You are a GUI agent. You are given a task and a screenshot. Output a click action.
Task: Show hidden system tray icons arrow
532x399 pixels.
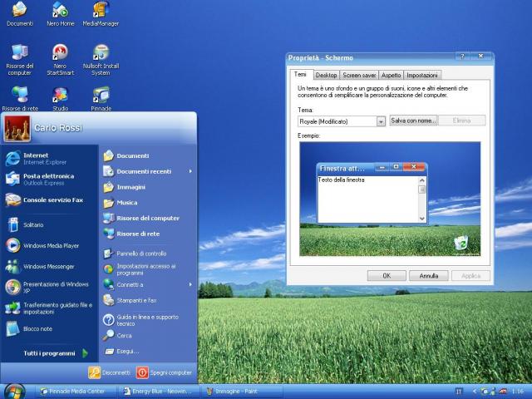click(475, 392)
